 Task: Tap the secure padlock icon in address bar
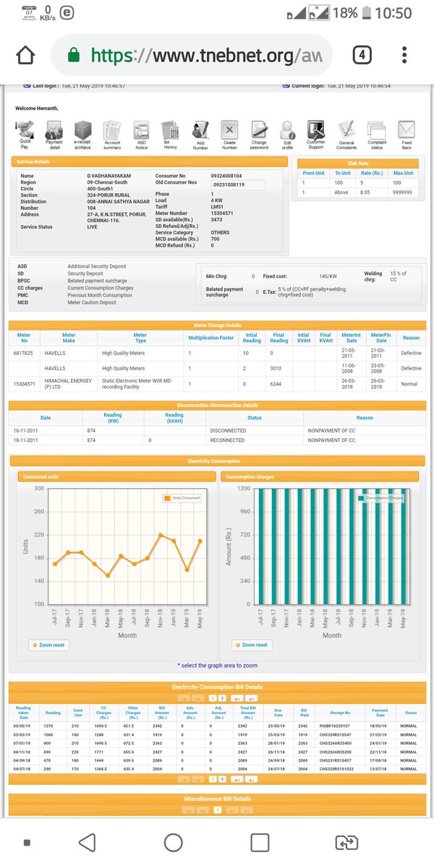tap(72, 55)
